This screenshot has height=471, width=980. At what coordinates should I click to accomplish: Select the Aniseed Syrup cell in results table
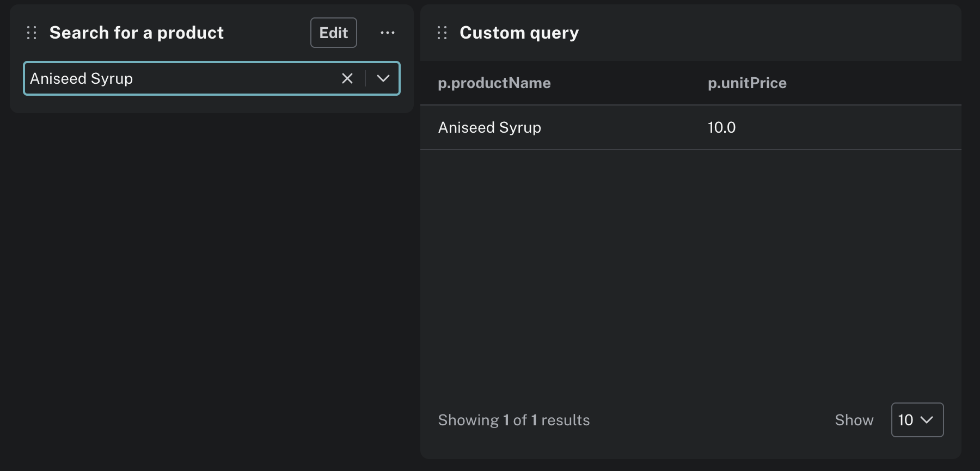pos(489,127)
